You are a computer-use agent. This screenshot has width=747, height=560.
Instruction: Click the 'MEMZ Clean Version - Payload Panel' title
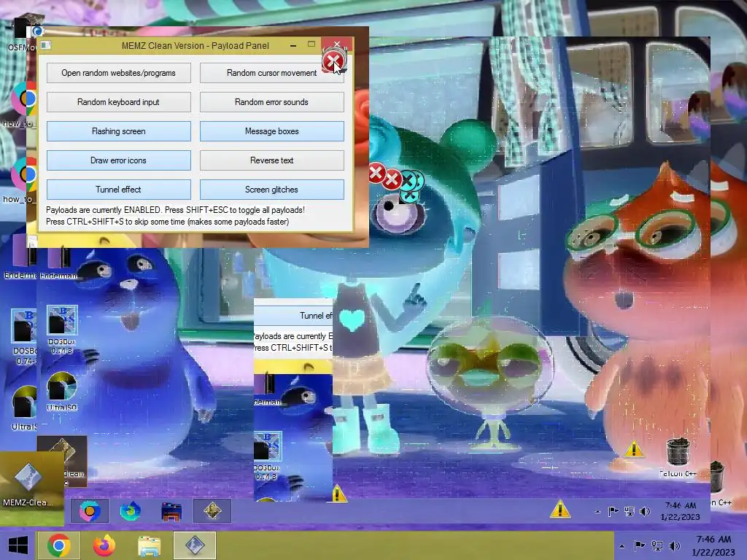(x=196, y=46)
